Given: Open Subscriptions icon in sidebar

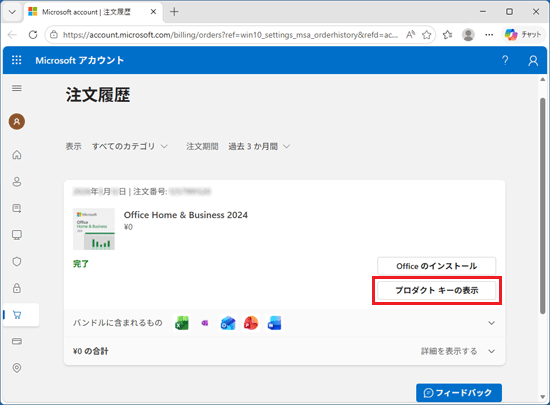Looking at the screenshot, I should (x=16, y=208).
